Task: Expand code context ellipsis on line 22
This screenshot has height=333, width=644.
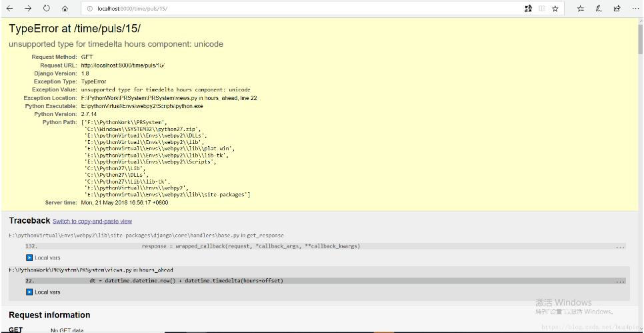Action: tap(621, 281)
